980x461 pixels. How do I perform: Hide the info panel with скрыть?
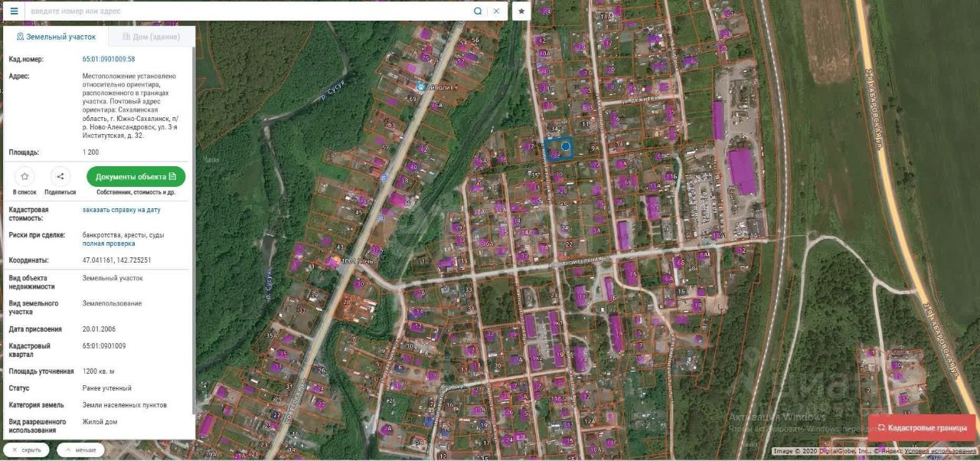(26, 450)
